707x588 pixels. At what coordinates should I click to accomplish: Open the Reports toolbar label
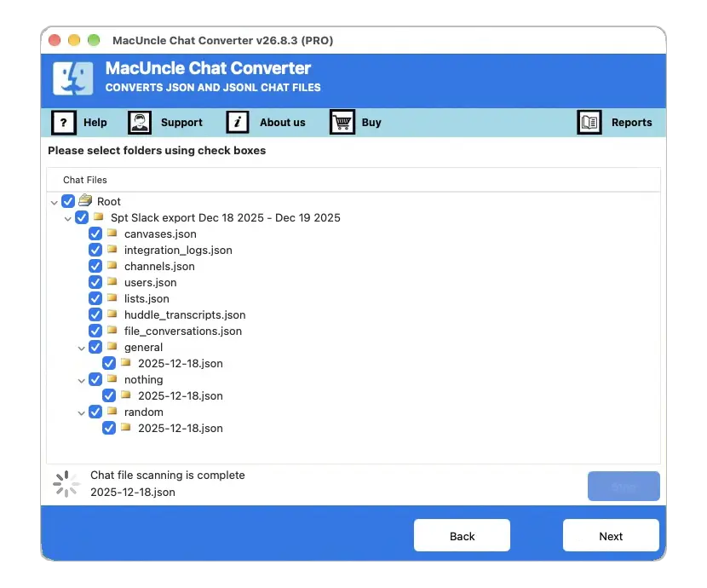[x=632, y=122]
